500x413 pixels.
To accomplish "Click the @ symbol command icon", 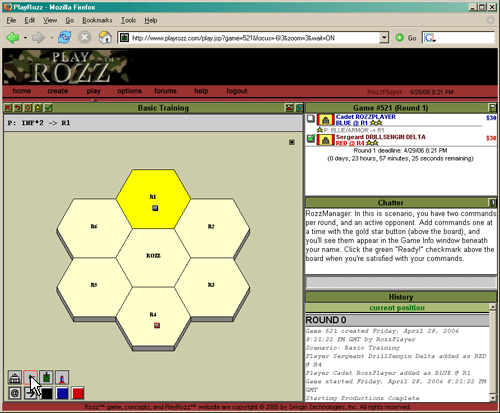I will pyautogui.click(x=15, y=393).
